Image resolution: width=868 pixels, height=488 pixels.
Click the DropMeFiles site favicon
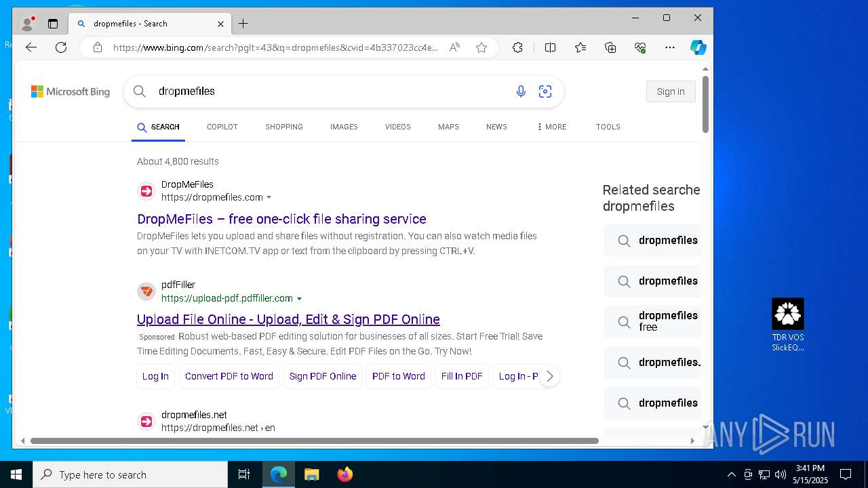pyautogui.click(x=146, y=191)
